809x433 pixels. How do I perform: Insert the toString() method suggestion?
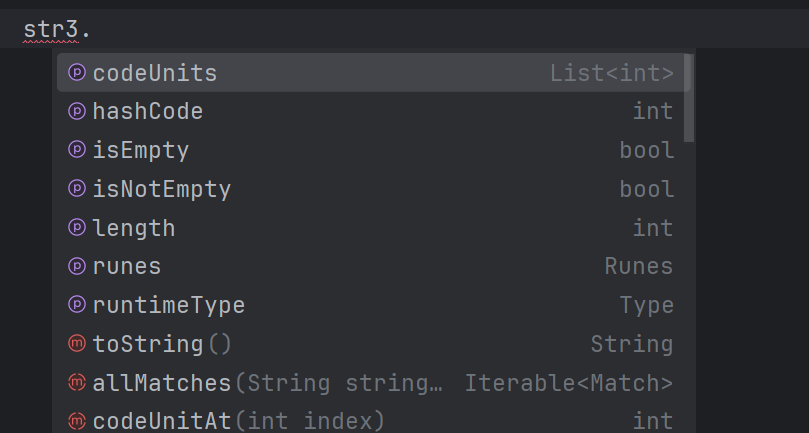(162, 344)
